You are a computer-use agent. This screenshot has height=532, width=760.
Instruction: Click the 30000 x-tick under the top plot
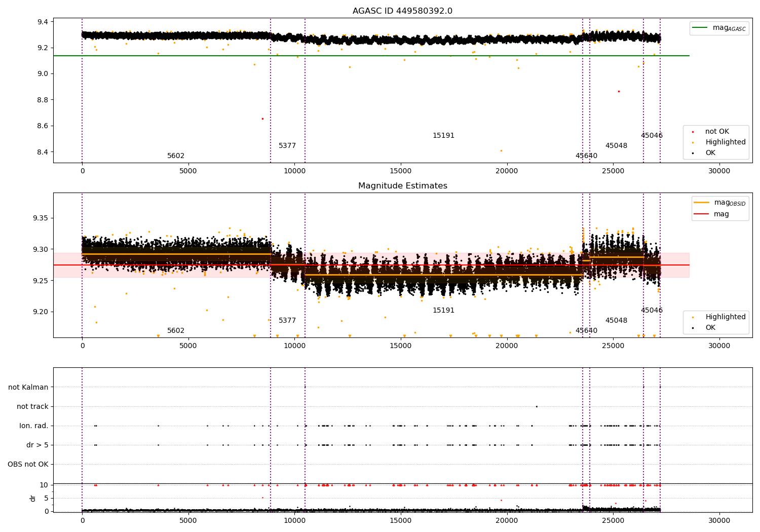click(719, 171)
